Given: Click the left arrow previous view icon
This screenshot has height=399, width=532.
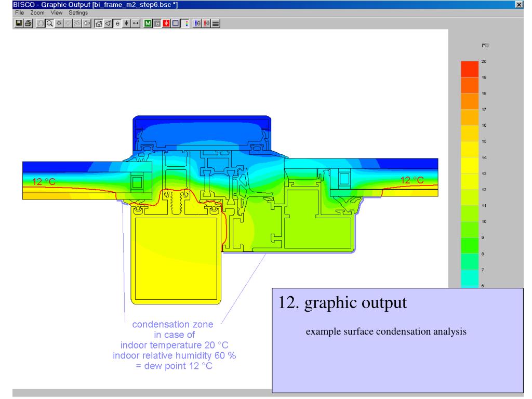Looking at the screenshot, I should coord(87,23).
